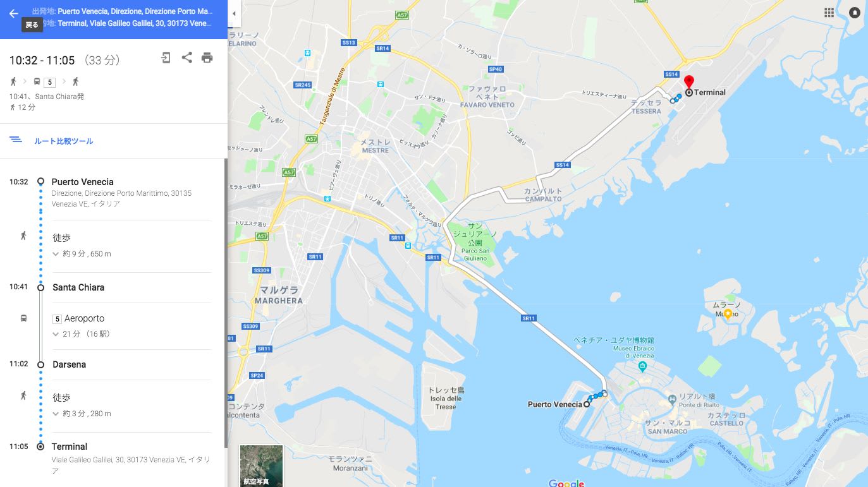Select the Santa Chiara stop
868x487 pixels.
(78, 287)
